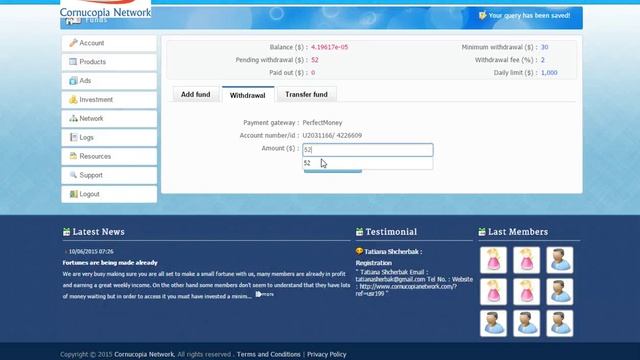The height and width of the screenshot is (360, 640).
Task: Open the Ads sidebar menu
Action: click(109, 81)
